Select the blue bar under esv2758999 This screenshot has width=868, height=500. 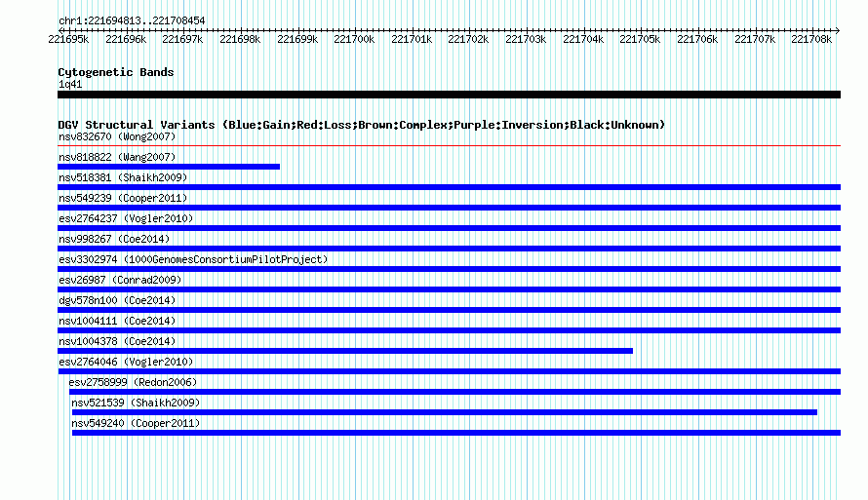(455, 392)
